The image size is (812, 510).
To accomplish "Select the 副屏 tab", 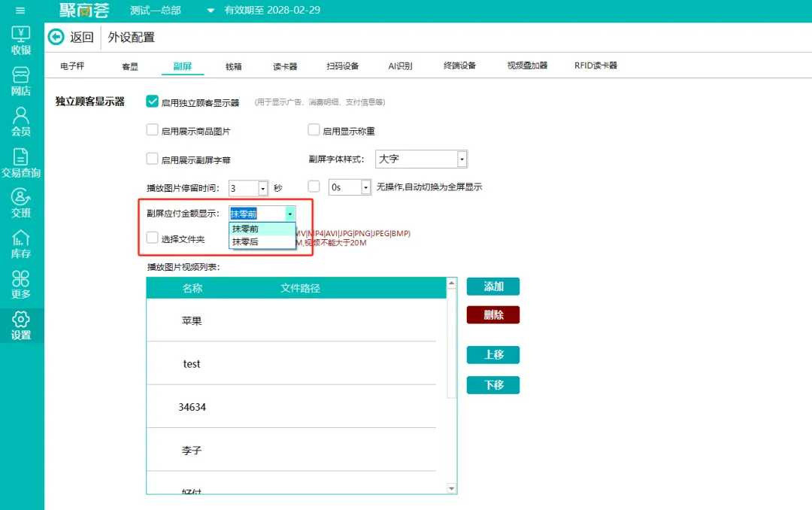I will (x=182, y=66).
